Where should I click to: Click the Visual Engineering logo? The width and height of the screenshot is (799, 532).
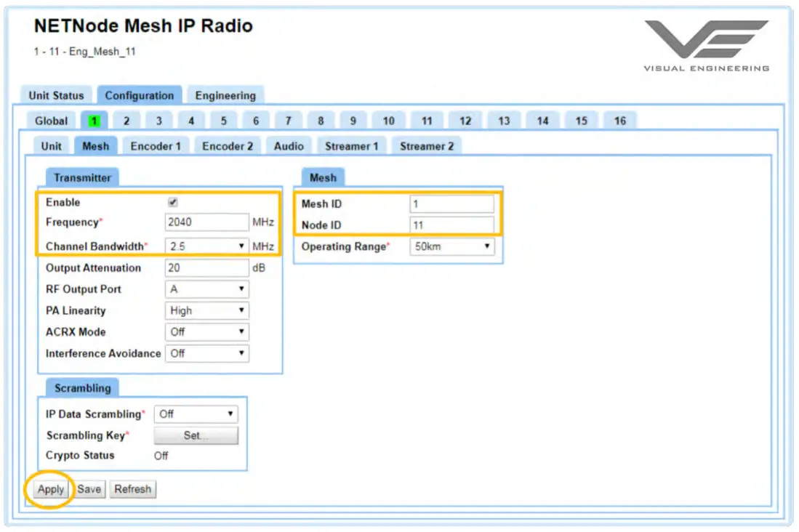coord(707,46)
